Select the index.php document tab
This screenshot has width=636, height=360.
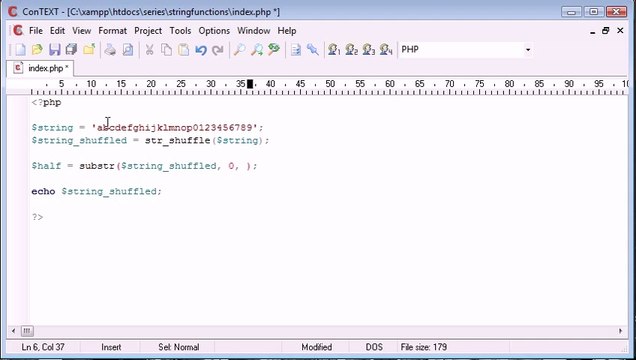pyautogui.click(x=40, y=68)
